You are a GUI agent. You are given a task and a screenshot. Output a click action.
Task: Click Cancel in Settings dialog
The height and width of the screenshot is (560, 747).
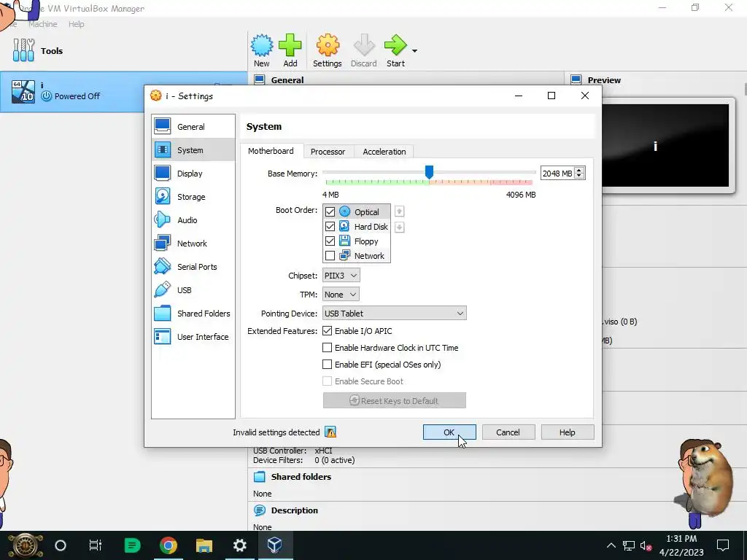pyautogui.click(x=508, y=432)
